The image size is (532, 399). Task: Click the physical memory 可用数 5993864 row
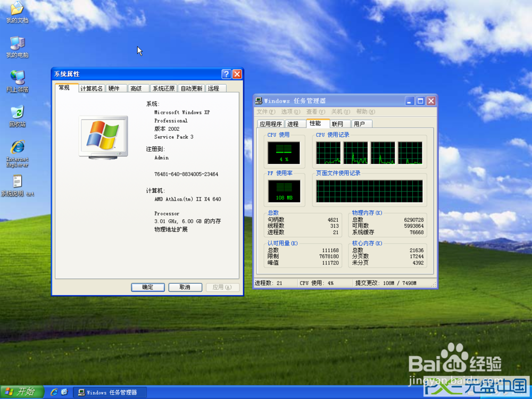click(388, 226)
